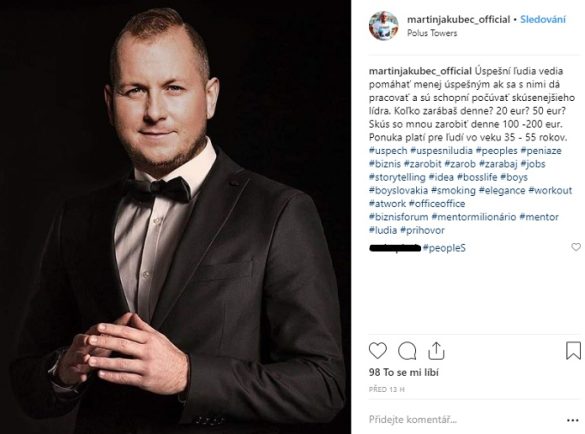585x434 pixels.
Task: Toggle Sledování following button
Action: click(x=543, y=19)
